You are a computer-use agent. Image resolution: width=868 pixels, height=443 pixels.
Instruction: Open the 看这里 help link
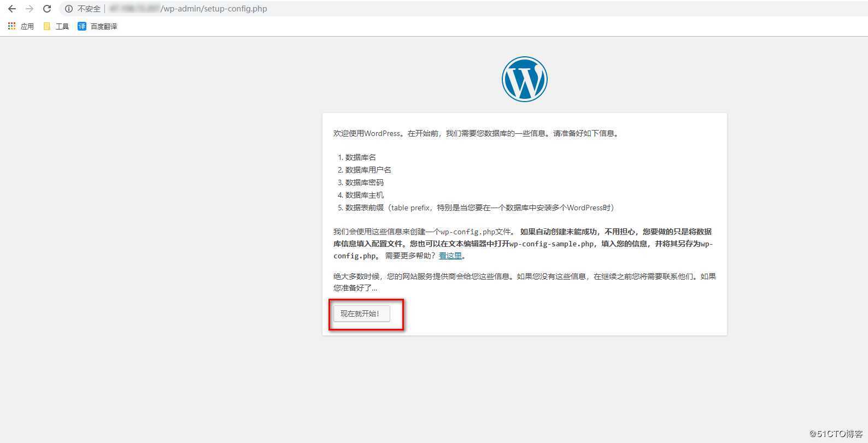click(450, 256)
